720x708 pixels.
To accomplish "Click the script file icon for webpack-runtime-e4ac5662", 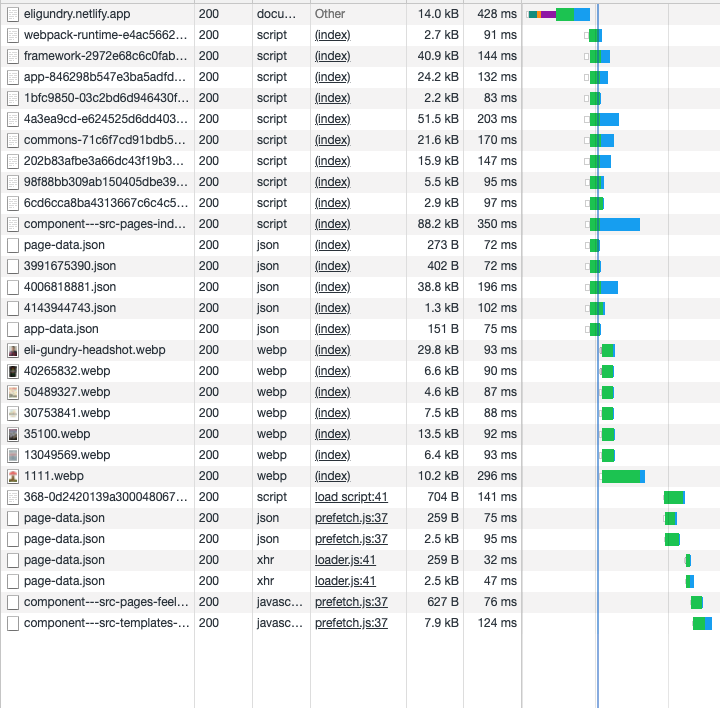I will pyautogui.click(x=13, y=35).
